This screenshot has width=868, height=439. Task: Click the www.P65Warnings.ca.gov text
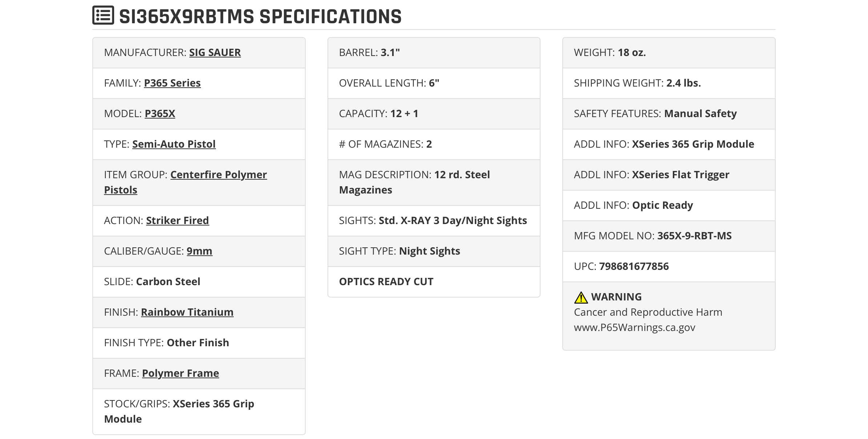coord(635,327)
